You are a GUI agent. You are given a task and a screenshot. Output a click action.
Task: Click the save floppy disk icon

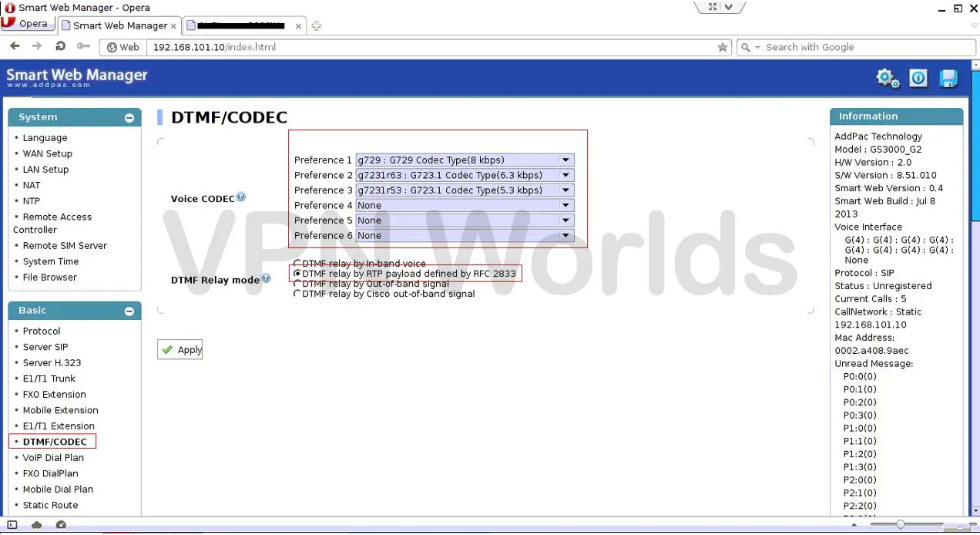[948, 78]
